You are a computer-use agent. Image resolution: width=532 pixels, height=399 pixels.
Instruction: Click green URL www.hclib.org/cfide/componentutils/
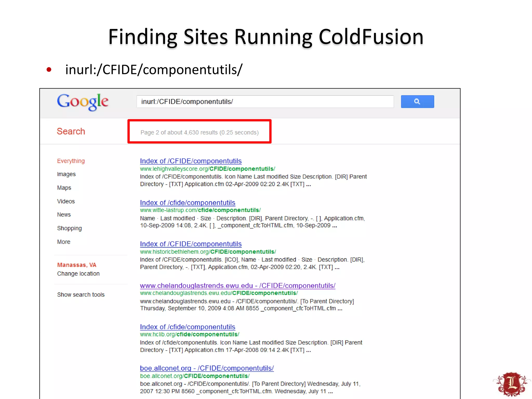coord(190,334)
